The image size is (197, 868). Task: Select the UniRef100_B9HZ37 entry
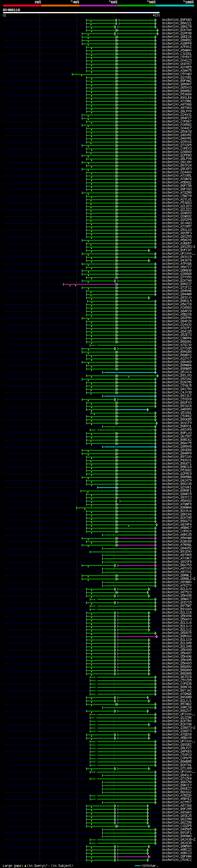(x=177, y=284)
